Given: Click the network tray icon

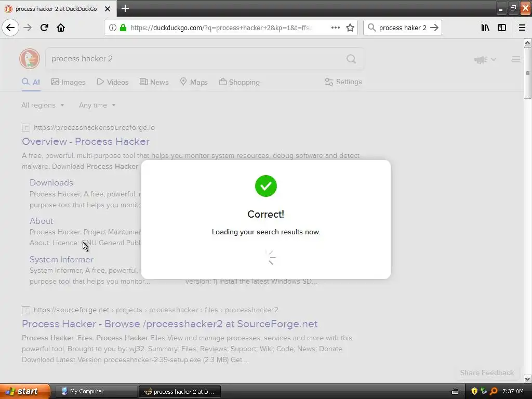Looking at the screenshot, I should tap(484, 391).
